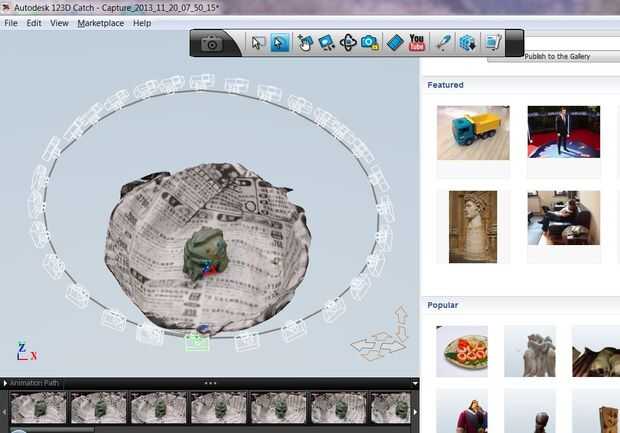Click the Popular section heading
Screen dimensions: 620x433
[443, 305]
